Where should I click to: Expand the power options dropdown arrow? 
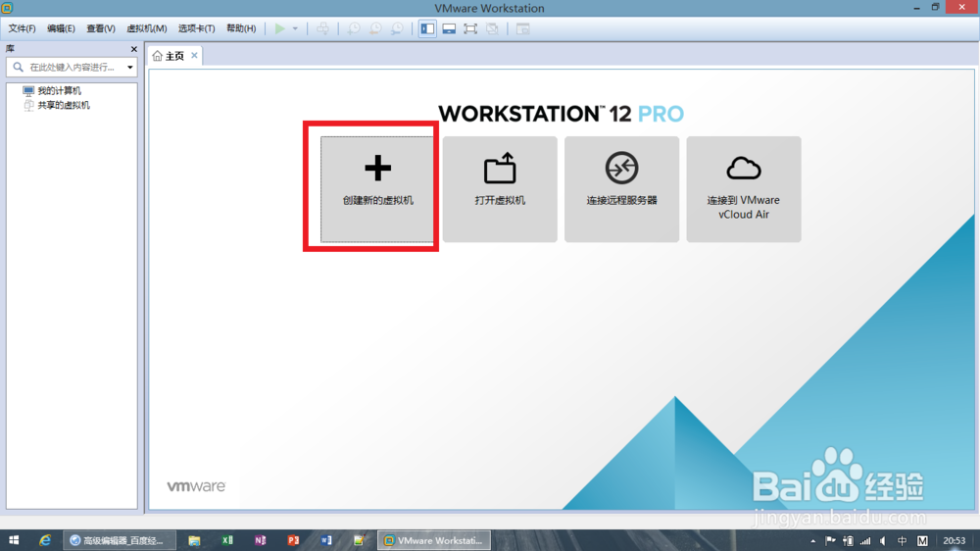click(x=295, y=28)
